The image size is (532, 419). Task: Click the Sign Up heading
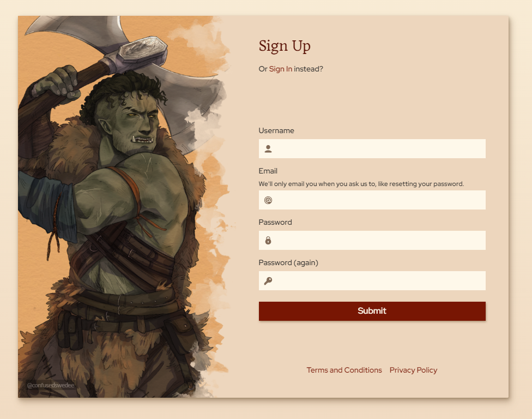point(285,46)
